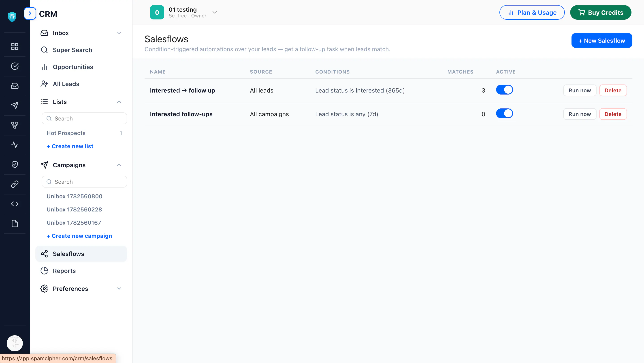This screenshot has width=644, height=363.
Task: Select the Salesflows menu item
Action: coord(81,254)
